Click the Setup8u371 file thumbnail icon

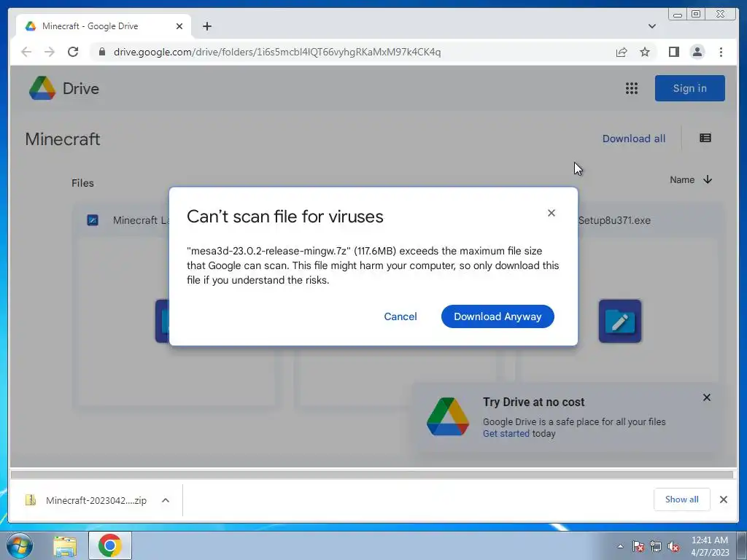pyautogui.click(x=620, y=321)
